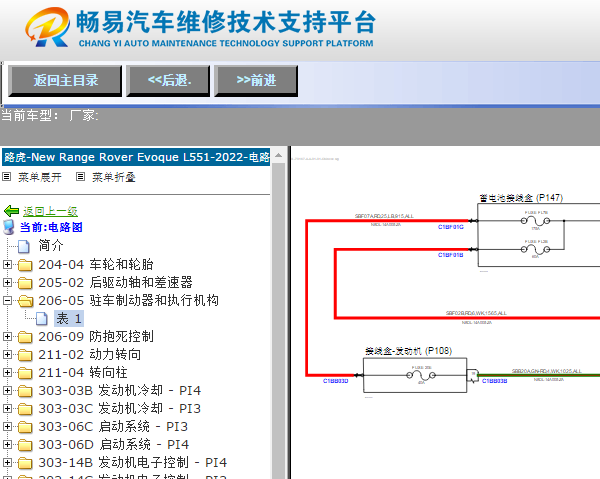Click connector C1BB93D in the diagram
600x479 pixels.
pos(336,381)
